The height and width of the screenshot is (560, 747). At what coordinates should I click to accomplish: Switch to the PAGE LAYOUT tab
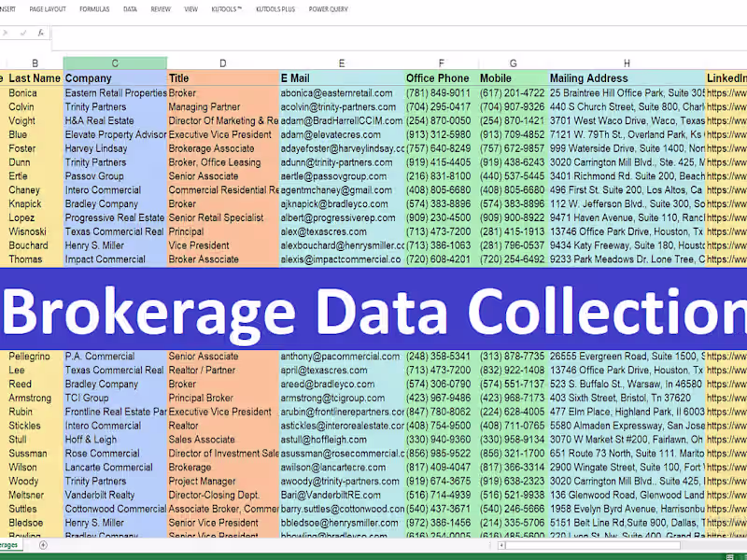47,9
